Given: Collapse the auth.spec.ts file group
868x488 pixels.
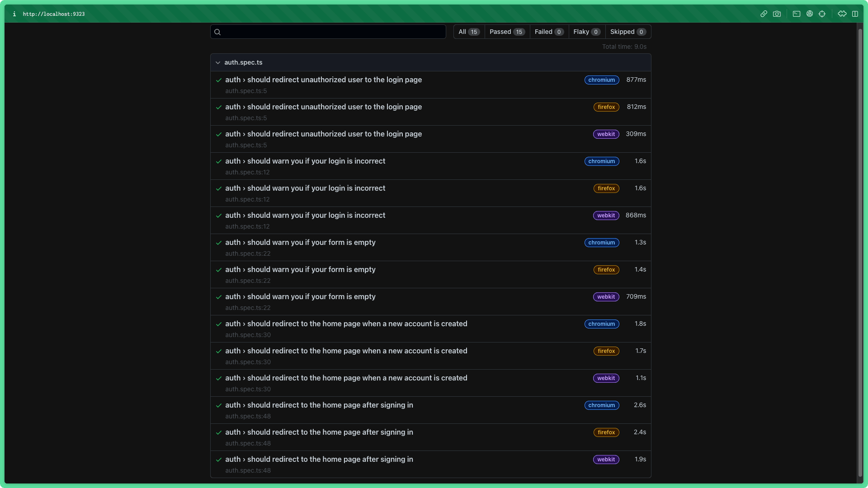Looking at the screenshot, I should tap(218, 63).
